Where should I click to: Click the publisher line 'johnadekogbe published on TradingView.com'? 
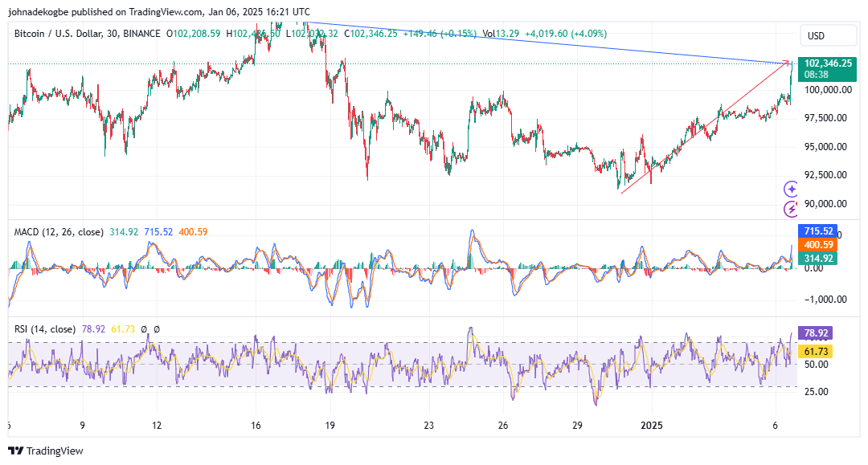[105, 11]
